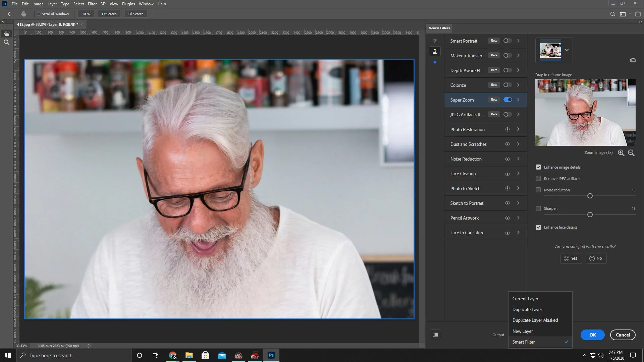Disable the Super Zoom toggle
This screenshot has height=362, width=644.
[507, 100]
